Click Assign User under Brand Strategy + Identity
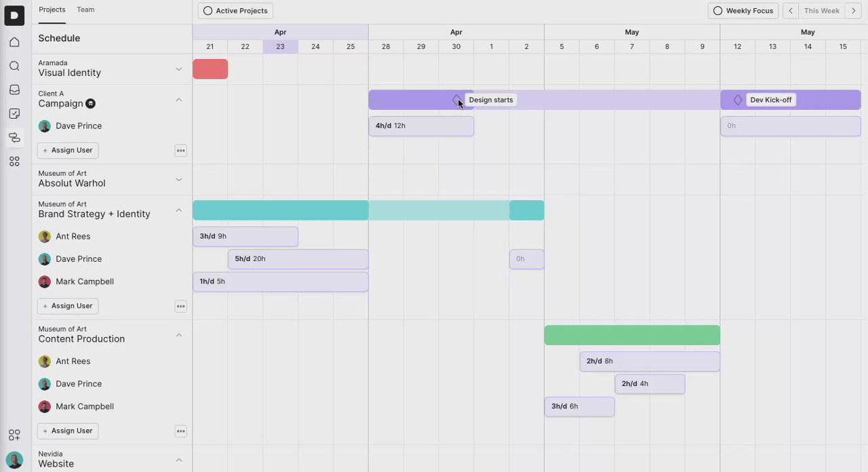 [68, 307]
